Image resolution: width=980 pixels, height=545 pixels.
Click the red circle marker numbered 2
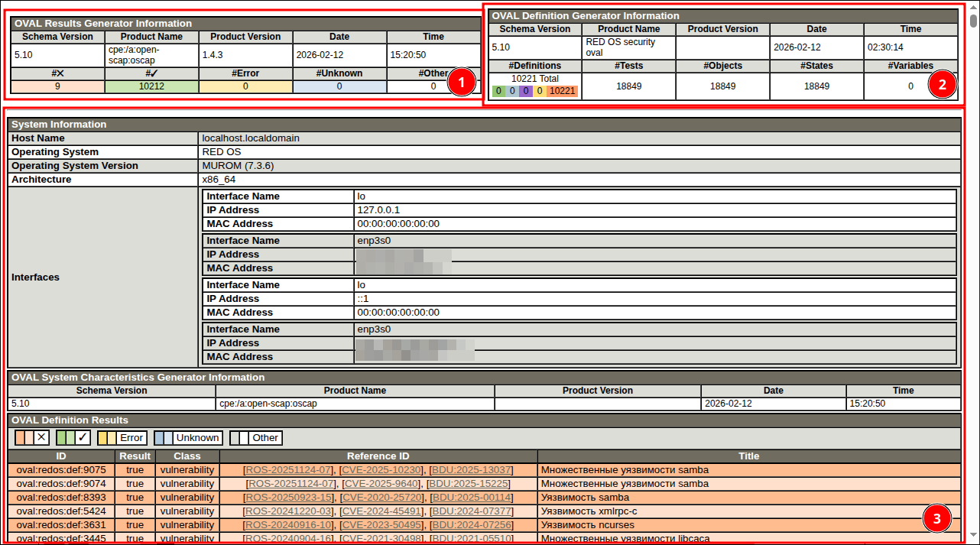pos(943,85)
